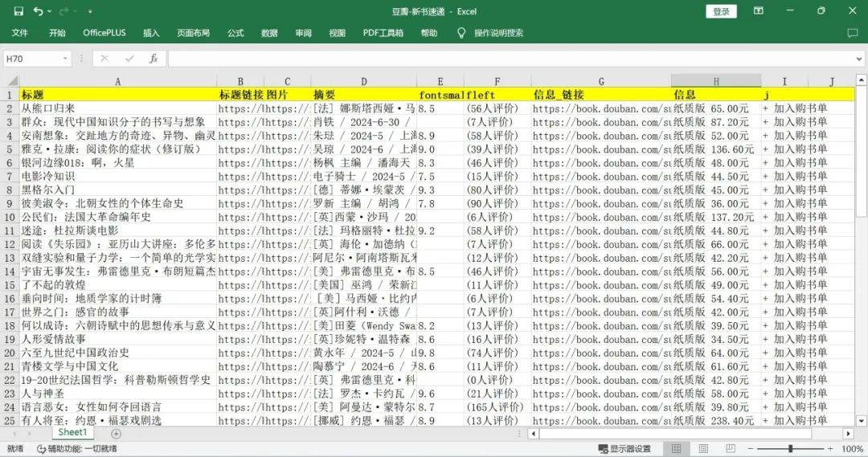
Task: Switch to the 页面布局 tab
Action: pyautogui.click(x=193, y=33)
